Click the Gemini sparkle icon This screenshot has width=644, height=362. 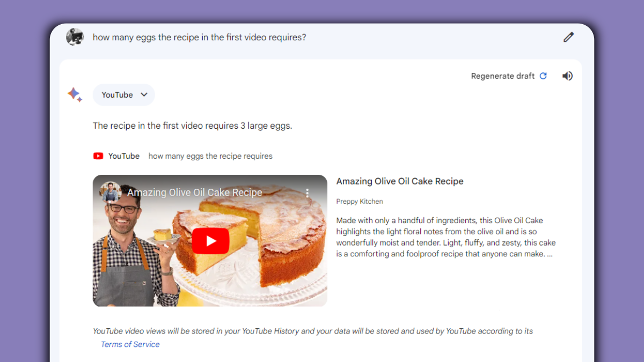point(75,95)
